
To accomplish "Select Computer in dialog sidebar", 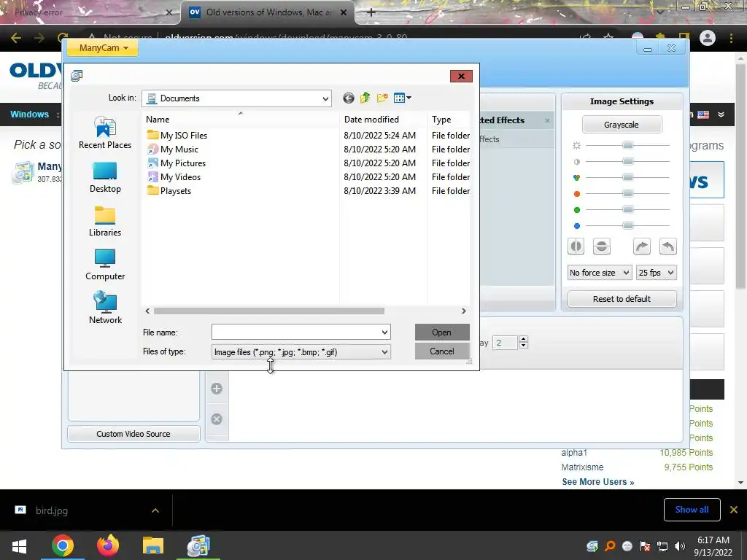I will pos(105,265).
